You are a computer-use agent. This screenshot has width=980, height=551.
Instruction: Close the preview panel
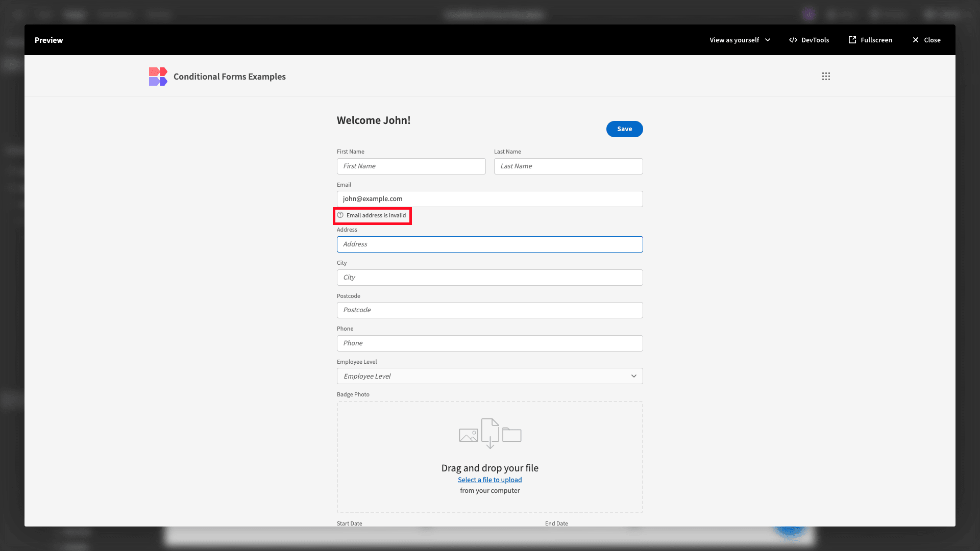[926, 40]
